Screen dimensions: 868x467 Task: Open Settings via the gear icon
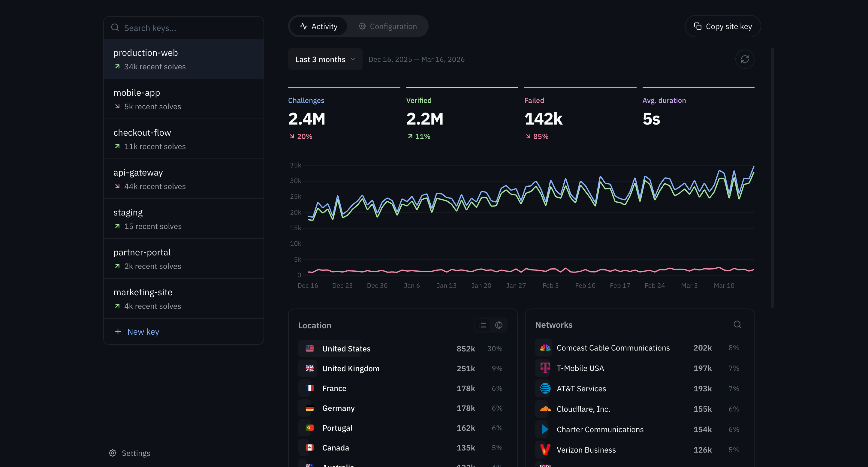(x=113, y=453)
